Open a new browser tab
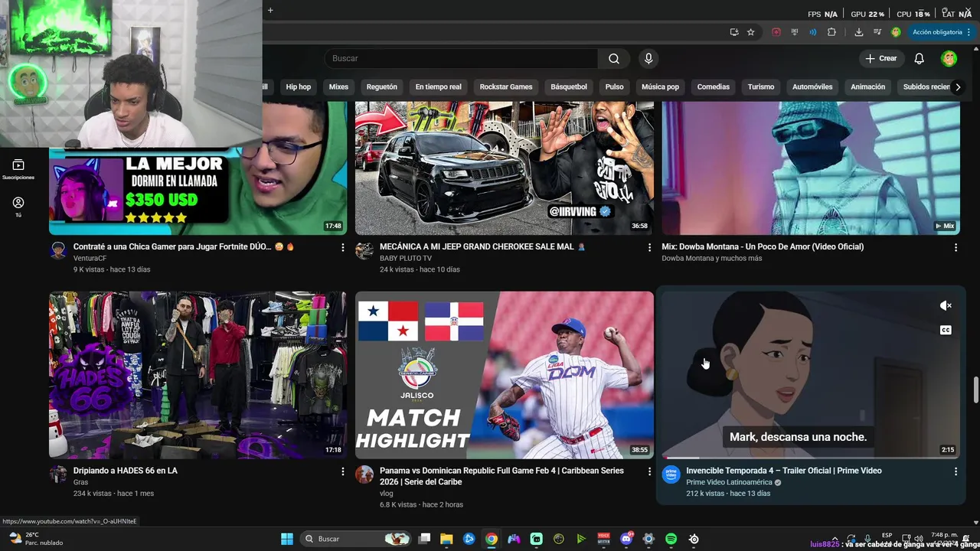 [270, 11]
